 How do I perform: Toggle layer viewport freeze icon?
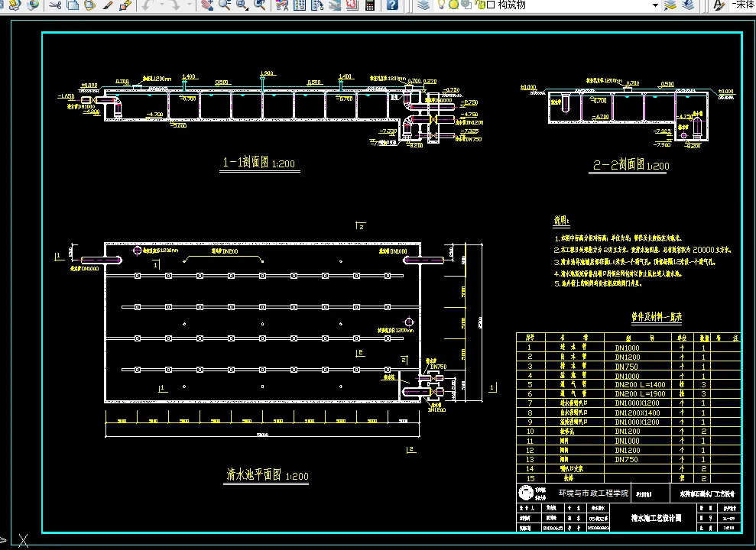tap(466, 5)
